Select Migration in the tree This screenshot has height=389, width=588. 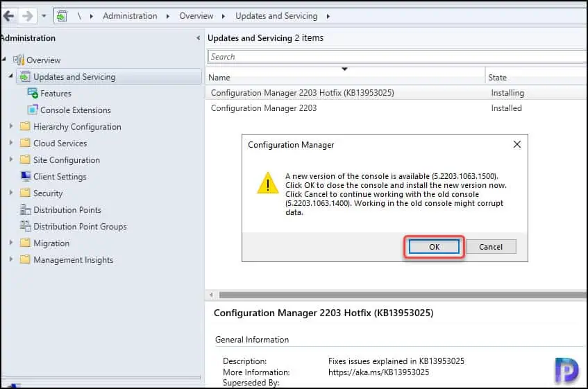tap(51, 243)
